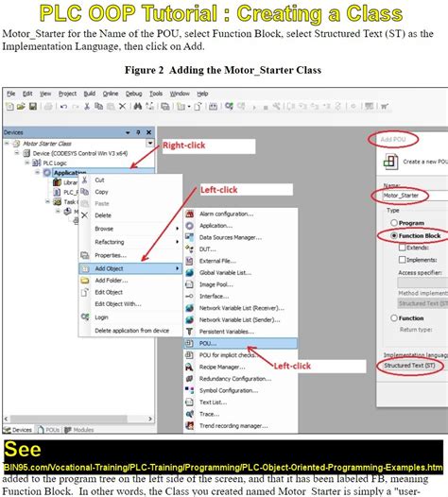Open the Tools menu

pyautogui.click(x=156, y=94)
